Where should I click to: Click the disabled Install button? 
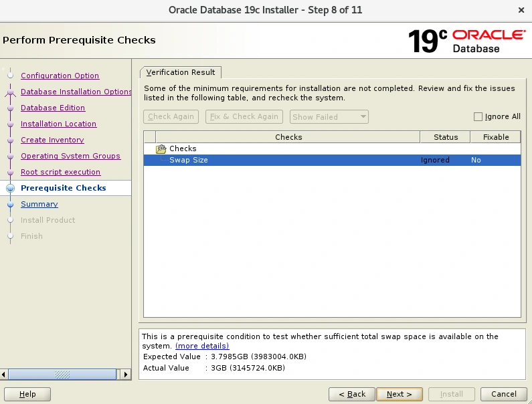[451, 394]
